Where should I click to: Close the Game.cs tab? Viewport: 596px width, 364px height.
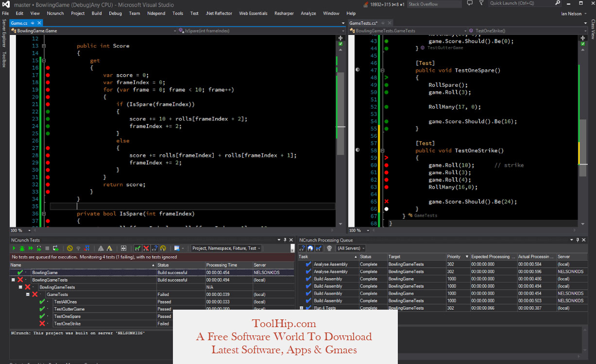pyautogui.click(x=39, y=23)
